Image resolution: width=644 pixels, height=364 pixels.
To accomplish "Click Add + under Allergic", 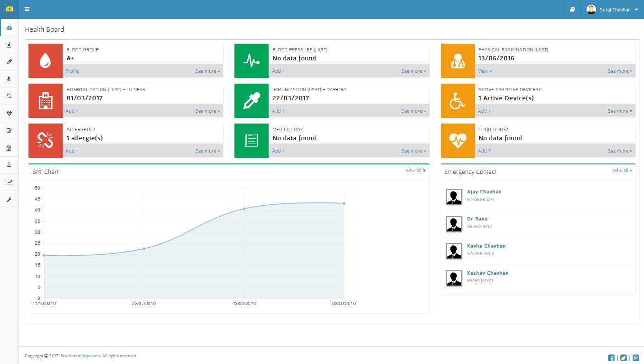I will coord(72,151).
